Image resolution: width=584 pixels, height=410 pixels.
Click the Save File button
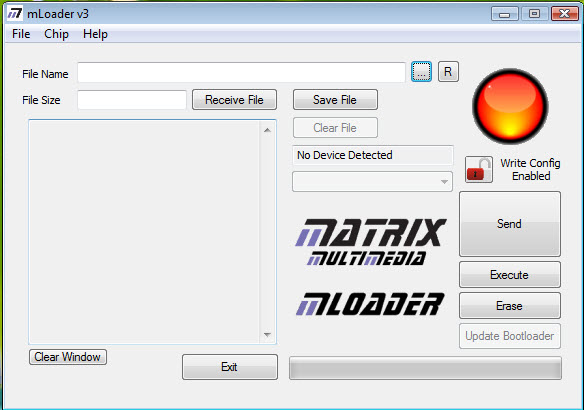pyautogui.click(x=335, y=99)
